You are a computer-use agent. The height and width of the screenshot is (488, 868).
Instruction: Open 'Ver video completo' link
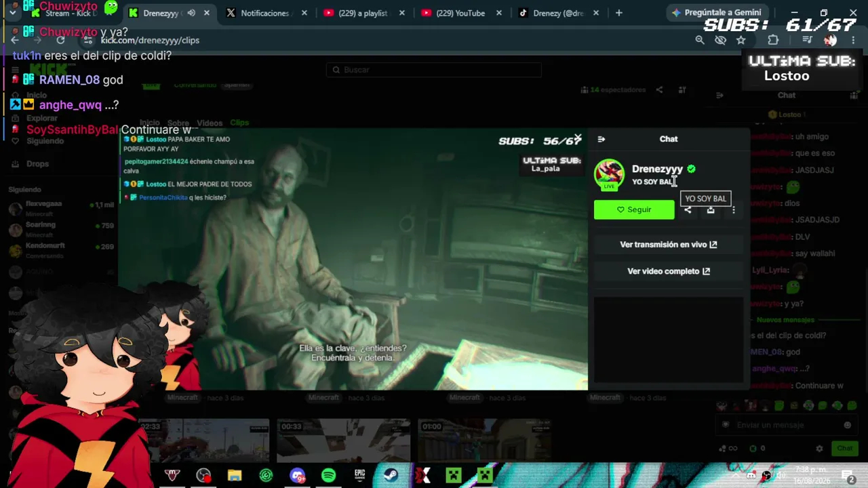coord(669,271)
